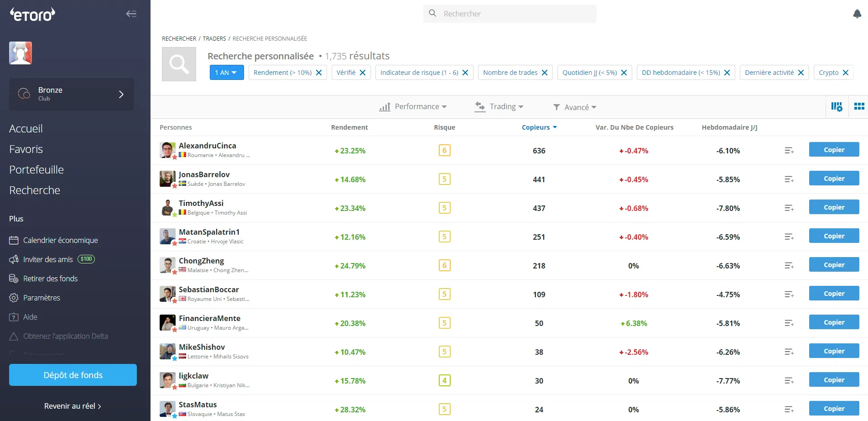Remove the Vérifié filter

click(x=363, y=73)
